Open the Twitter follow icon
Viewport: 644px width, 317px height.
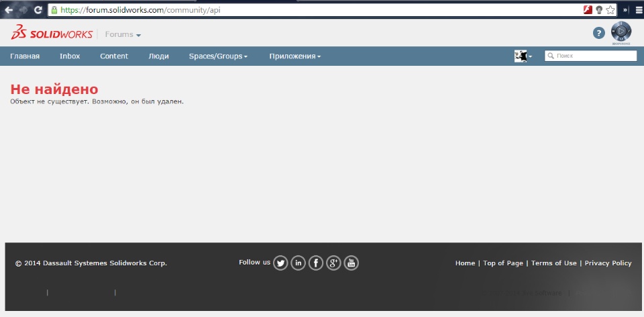pos(280,263)
